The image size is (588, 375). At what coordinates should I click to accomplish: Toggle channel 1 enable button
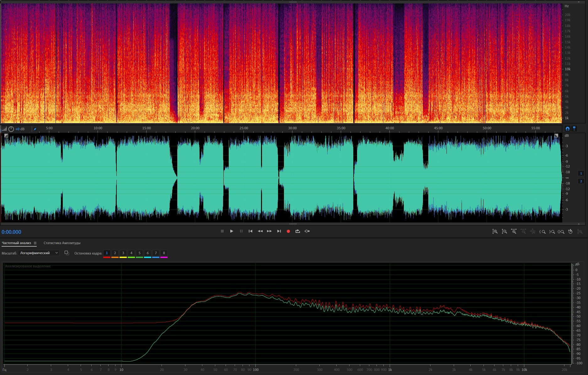pyautogui.click(x=581, y=173)
